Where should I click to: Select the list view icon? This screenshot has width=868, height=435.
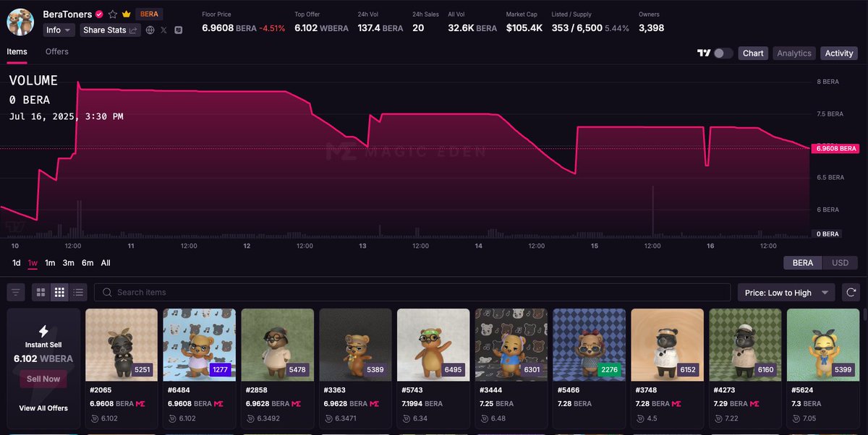(79, 293)
